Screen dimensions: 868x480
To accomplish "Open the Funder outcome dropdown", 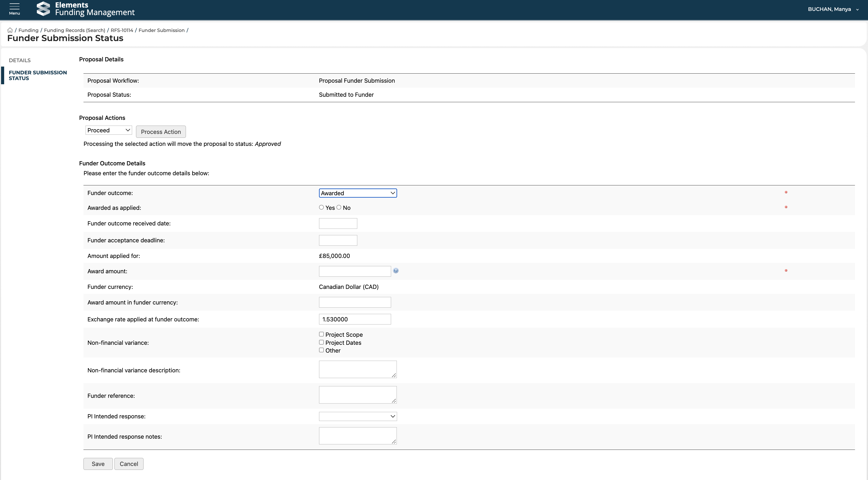I will [x=358, y=193].
